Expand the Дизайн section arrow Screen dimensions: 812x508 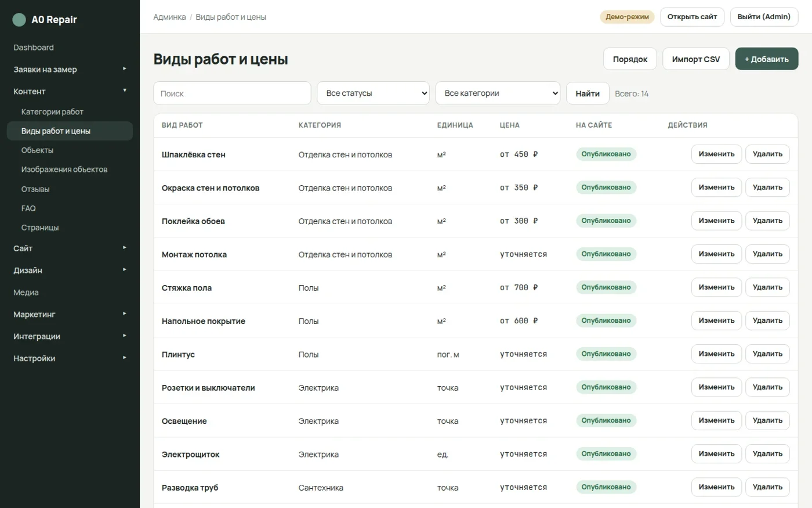[x=124, y=269]
